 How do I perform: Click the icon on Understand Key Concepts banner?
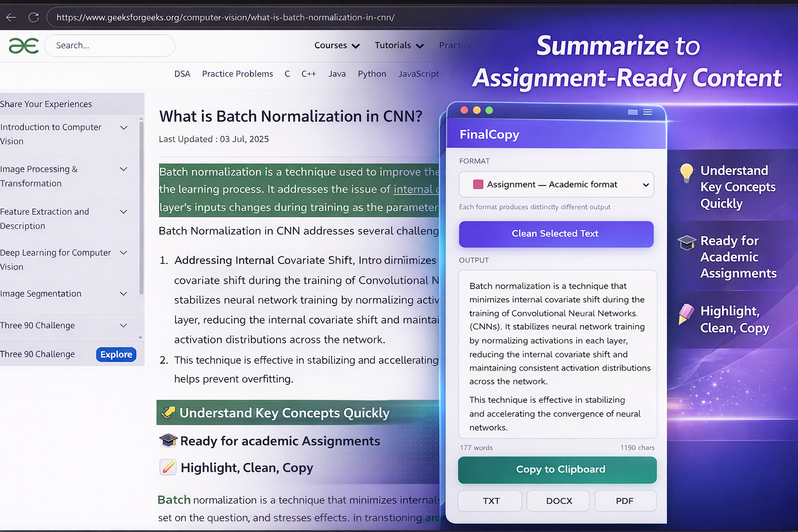pyautogui.click(x=168, y=413)
